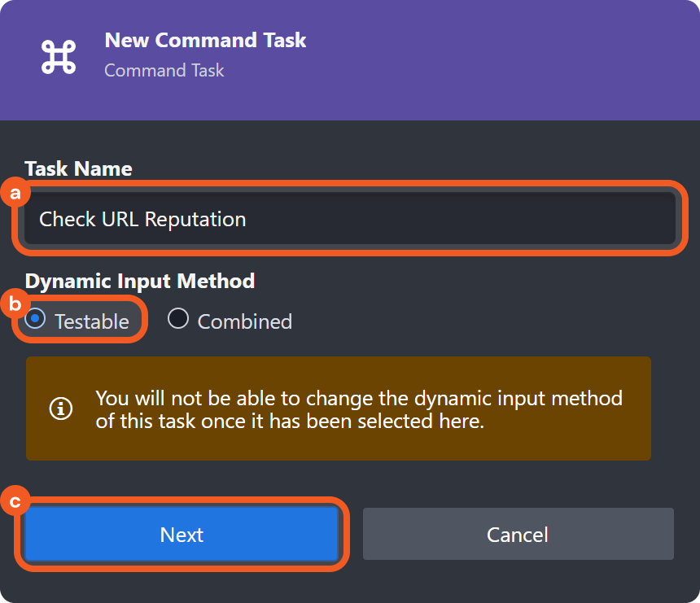Select the Testable radio button

(35, 319)
